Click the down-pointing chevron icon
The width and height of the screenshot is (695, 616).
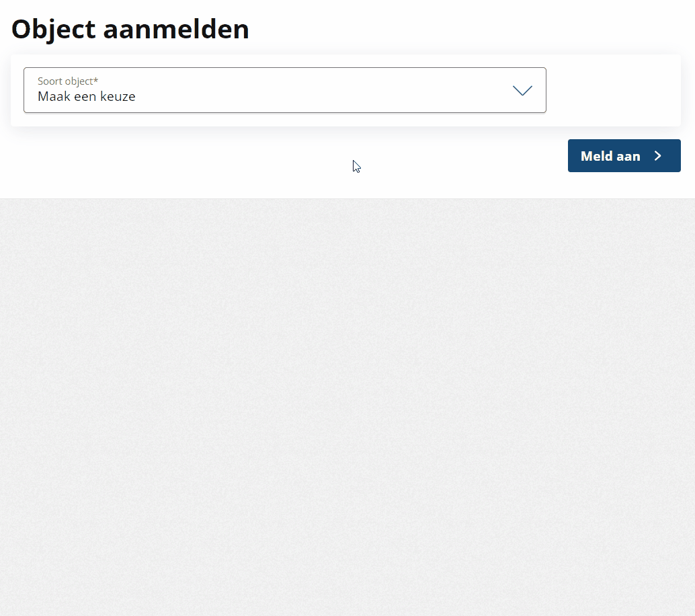tap(522, 91)
